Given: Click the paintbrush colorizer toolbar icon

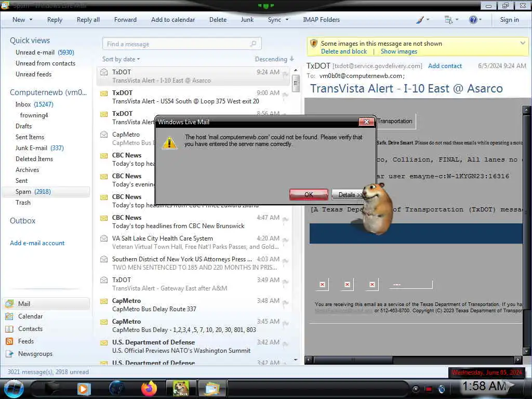Looking at the screenshot, I should point(420,20).
